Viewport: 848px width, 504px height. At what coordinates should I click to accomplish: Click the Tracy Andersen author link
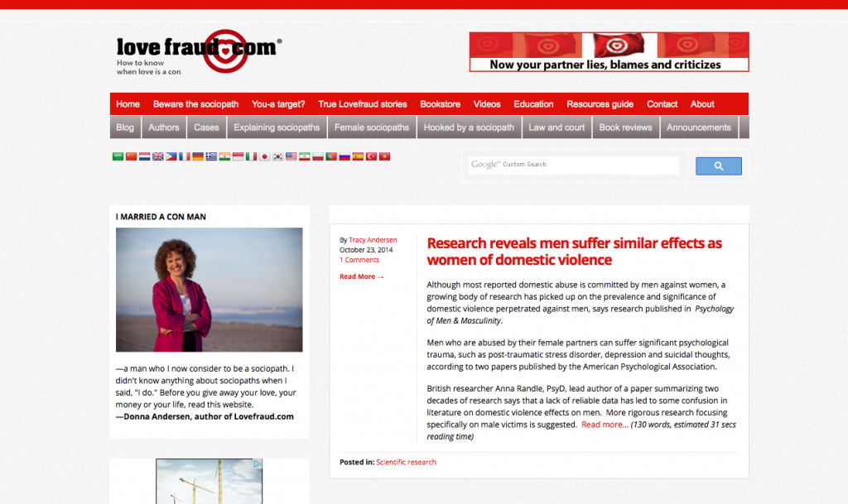click(373, 240)
